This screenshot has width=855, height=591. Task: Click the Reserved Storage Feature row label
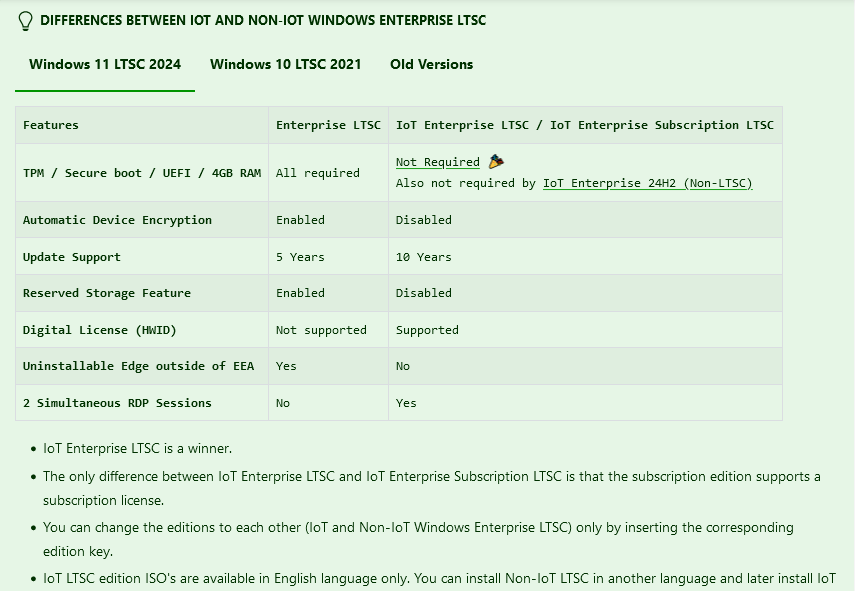click(107, 293)
